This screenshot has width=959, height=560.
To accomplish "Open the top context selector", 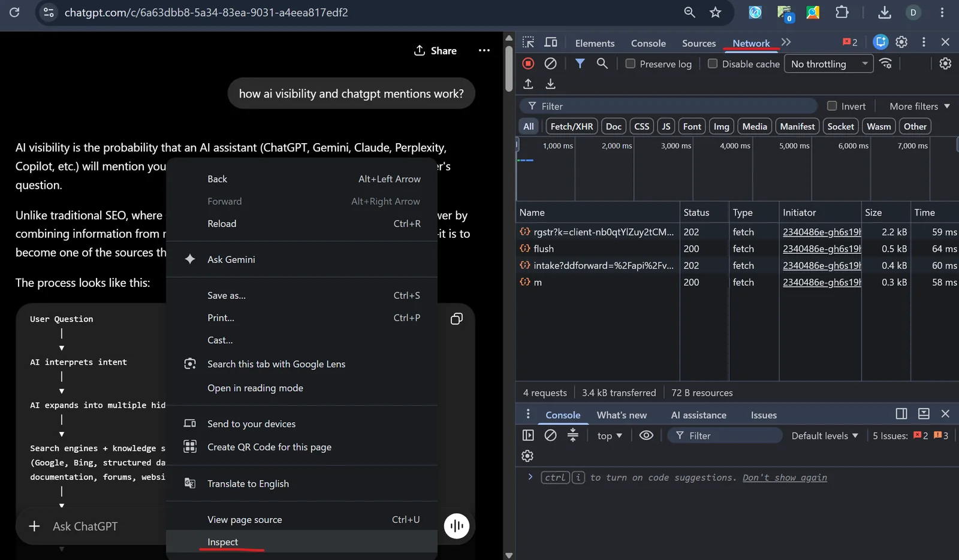I will pos(610,435).
